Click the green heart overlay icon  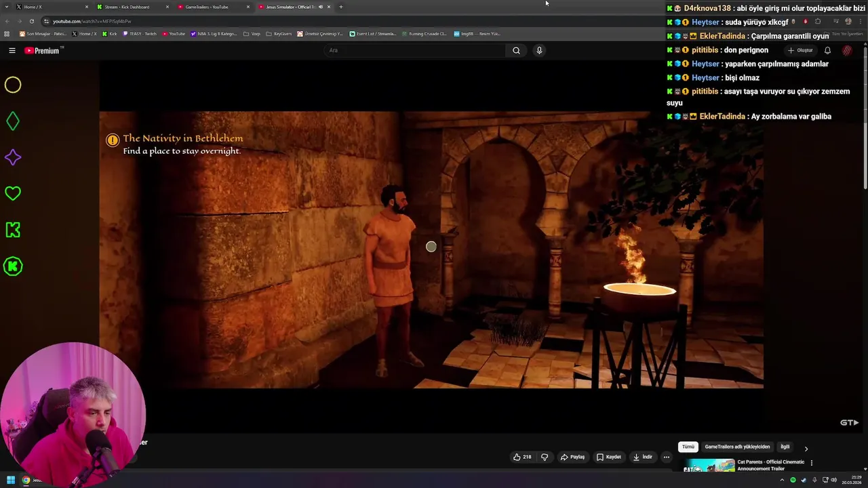pos(13,193)
